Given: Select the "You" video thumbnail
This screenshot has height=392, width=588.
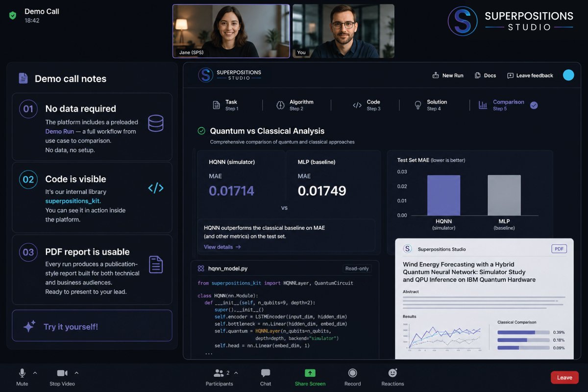Looking at the screenshot, I should tap(343, 31).
